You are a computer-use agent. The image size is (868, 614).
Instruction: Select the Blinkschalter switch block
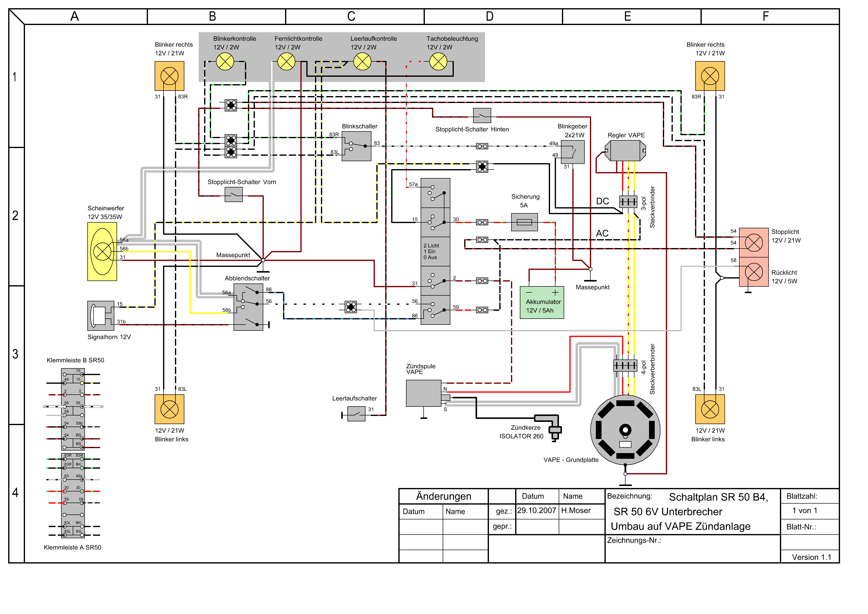tap(357, 146)
